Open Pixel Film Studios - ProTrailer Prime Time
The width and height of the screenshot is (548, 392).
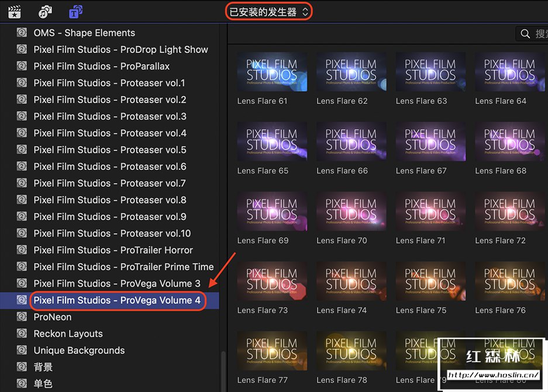(123, 266)
